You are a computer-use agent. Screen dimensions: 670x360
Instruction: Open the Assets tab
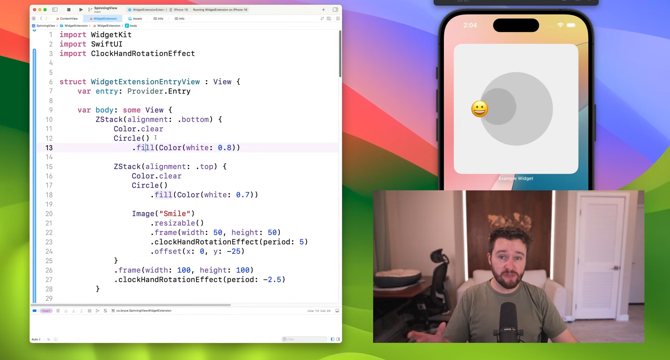pyautogui.click(x=135, y=19)
